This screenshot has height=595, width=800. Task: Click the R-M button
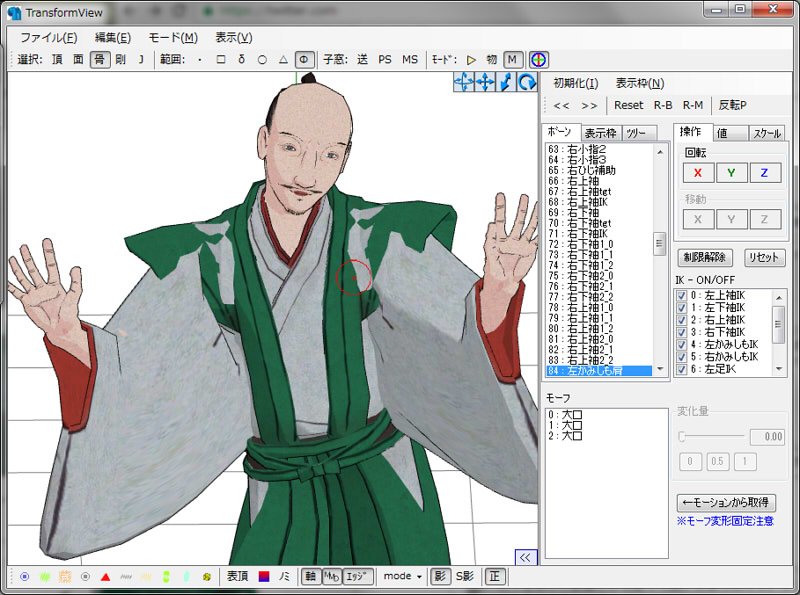pyautogui.click(x=693, y=106)
